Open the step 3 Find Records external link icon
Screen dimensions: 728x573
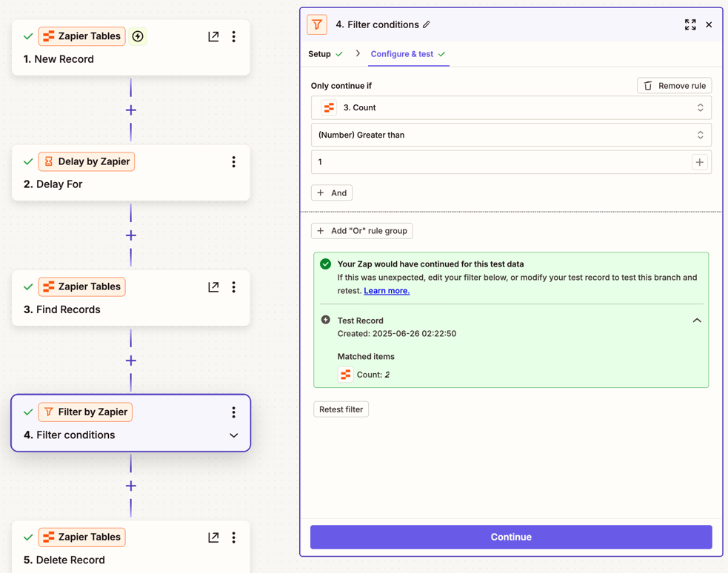pyautogui.click(x=213, y=286)
